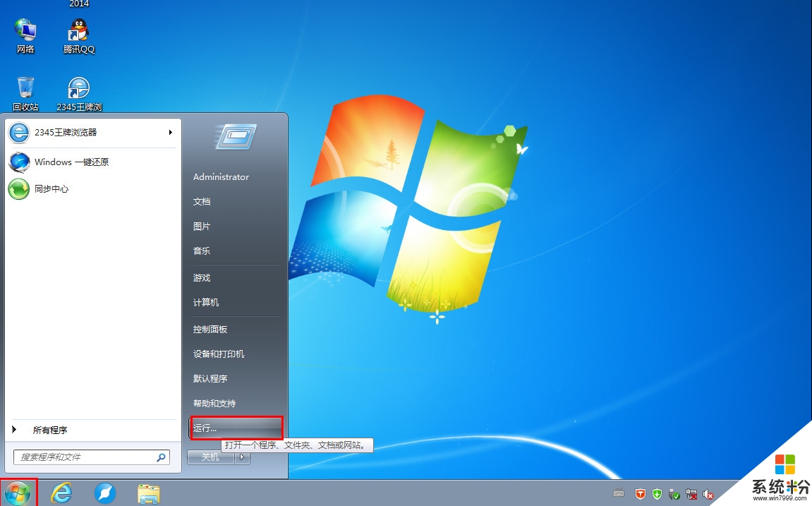Click the 同步中心 green sync icon
The image size is (812, 506).
click(19, 189)
